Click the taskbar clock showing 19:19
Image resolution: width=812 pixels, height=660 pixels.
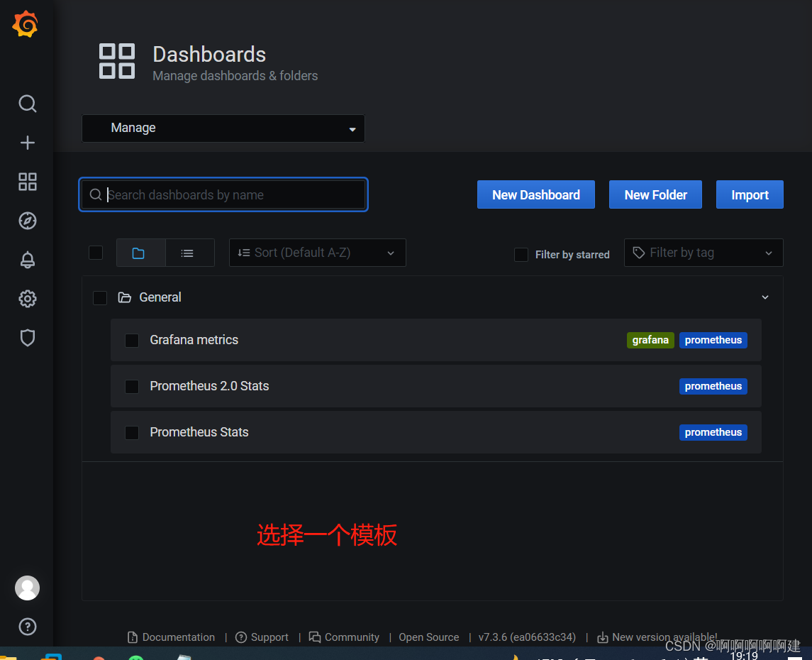[x=744, y=656]
